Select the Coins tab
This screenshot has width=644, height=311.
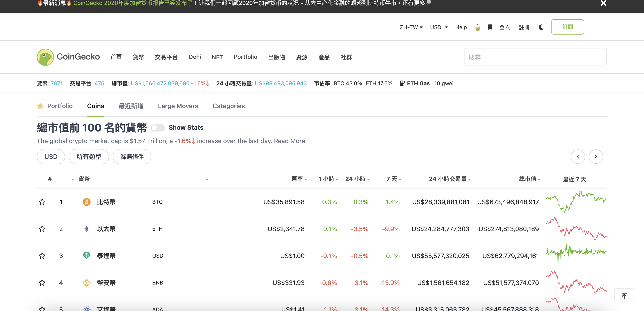[x=96, y=106]
